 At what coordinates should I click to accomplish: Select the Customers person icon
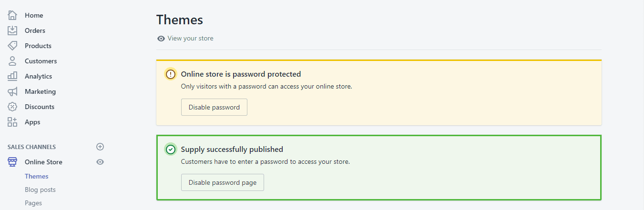coord(12,61)
